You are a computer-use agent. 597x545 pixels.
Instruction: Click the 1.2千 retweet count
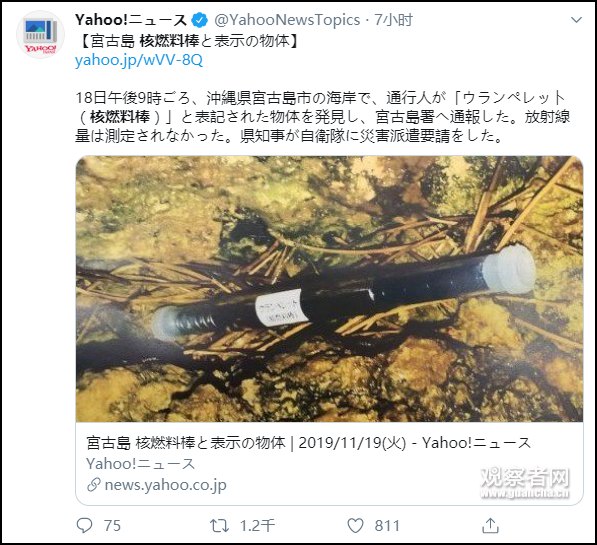point(257,526)
